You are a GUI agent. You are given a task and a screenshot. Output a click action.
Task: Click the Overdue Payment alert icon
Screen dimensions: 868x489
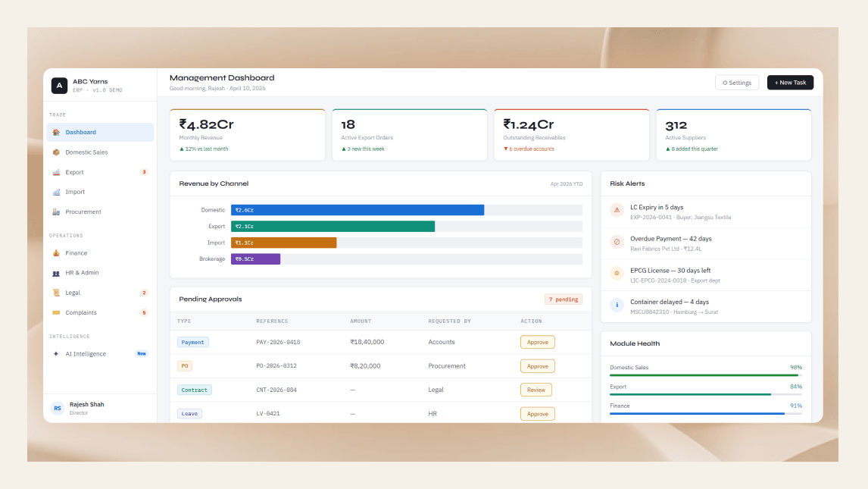tap(617, 242)
